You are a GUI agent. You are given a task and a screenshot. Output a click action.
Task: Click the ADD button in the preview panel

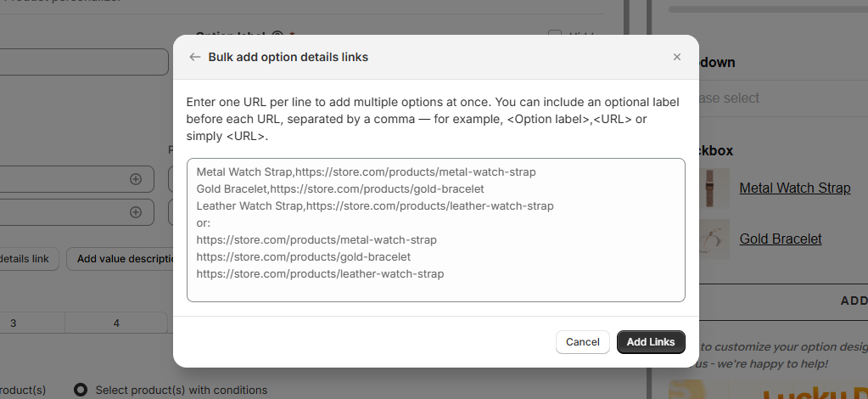tap(853, 301)
